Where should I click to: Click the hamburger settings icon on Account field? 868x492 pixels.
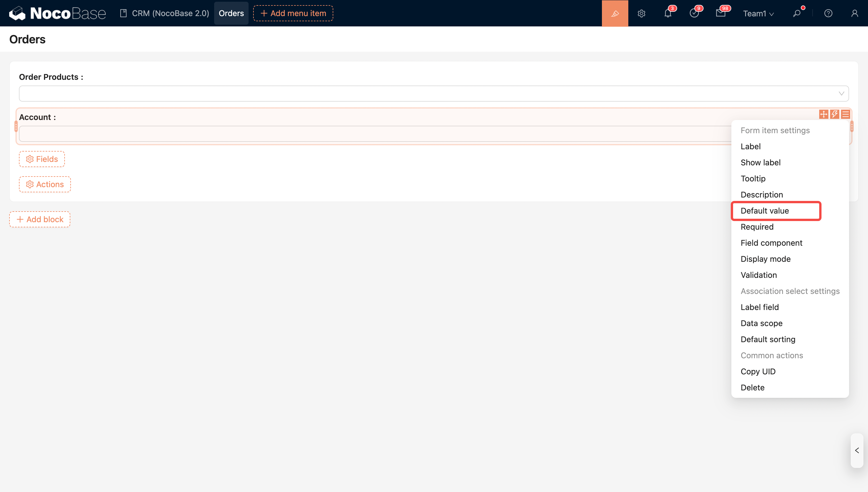click(845, 114)
